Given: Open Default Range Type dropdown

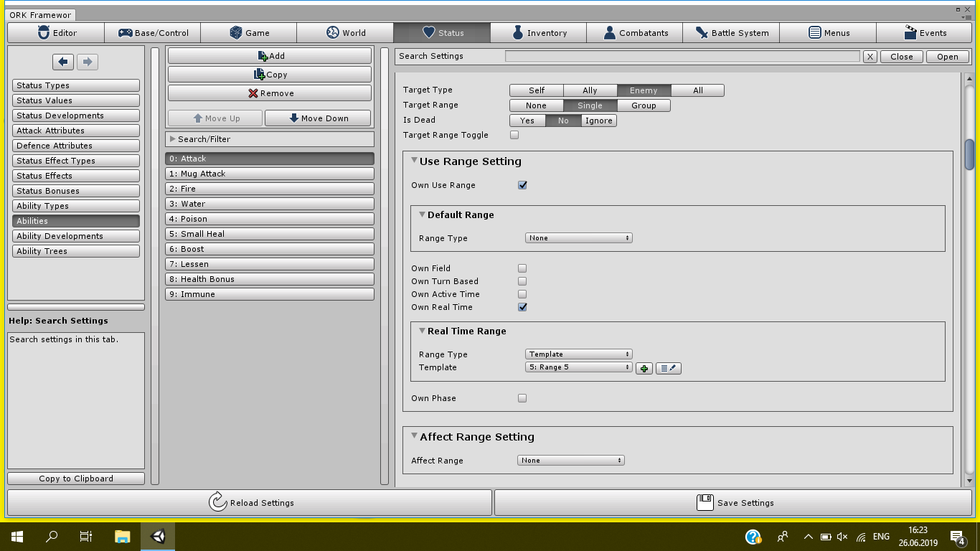Looking at the screenshot, I should (579, 238).
